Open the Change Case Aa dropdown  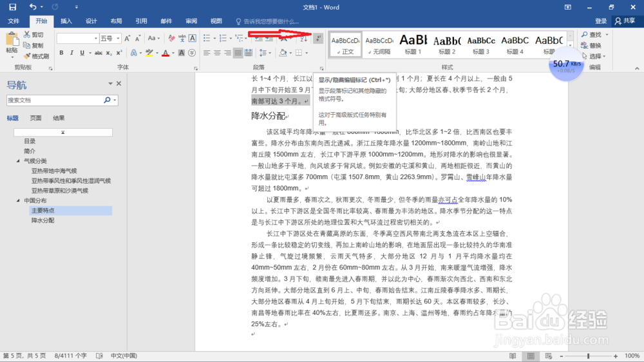(x=154, y=38)
